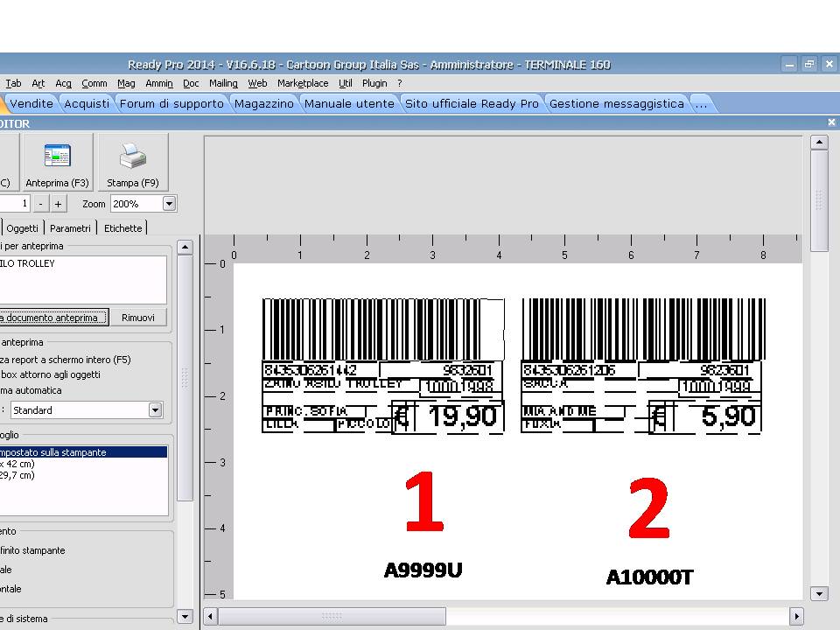Open the Forum di supporto tab

(171, 104)
